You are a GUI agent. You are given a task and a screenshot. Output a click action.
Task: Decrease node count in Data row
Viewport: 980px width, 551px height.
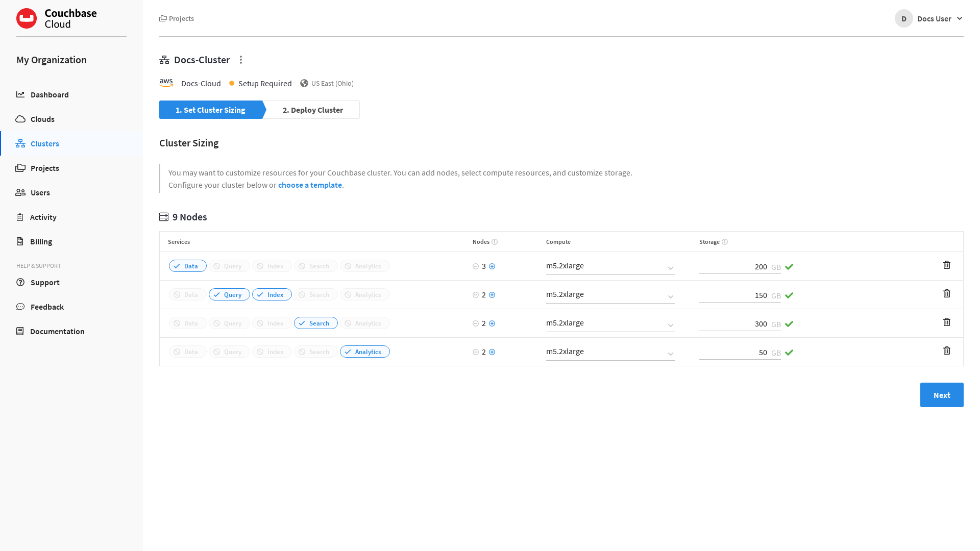(476, 266)
